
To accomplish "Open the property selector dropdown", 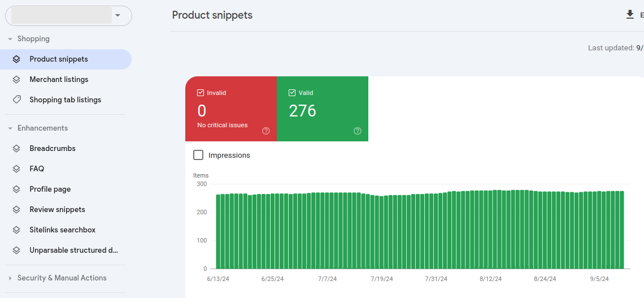I will click(118, 16).
